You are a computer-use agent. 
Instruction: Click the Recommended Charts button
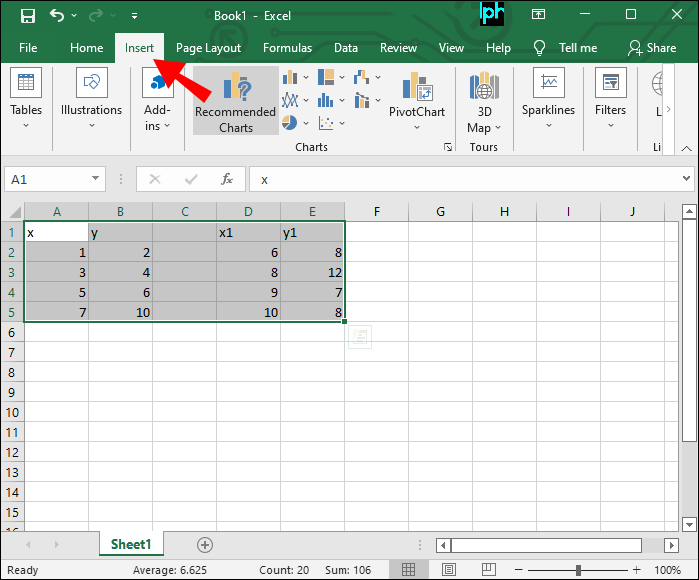[x=236, y=102]
